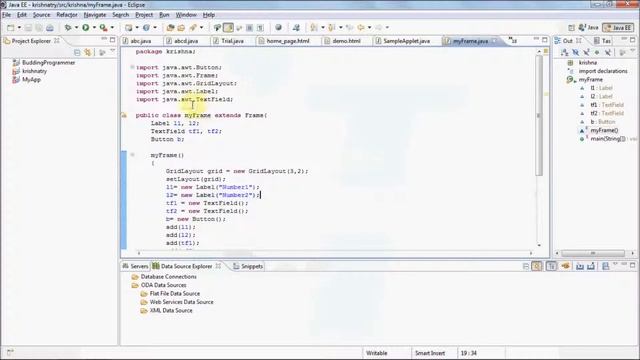Collapse the imports fold in editor
Image resolution: width=640 pixels, height=360 pixels.
[132, 67]
